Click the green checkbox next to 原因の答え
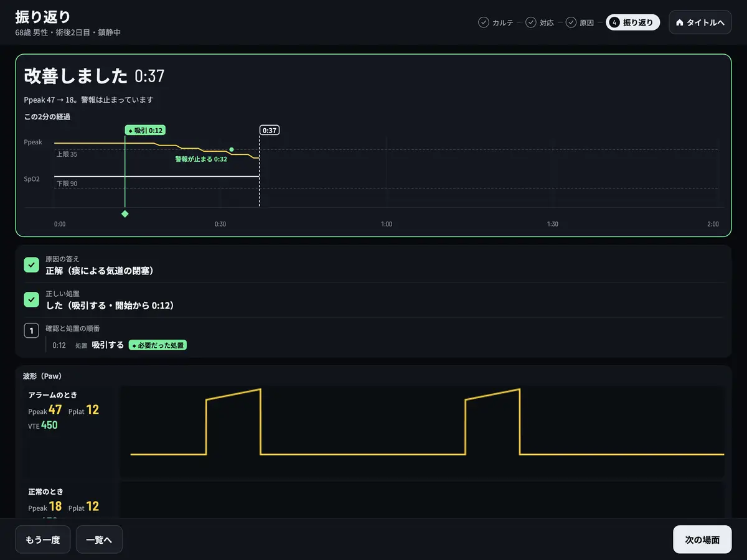747x560 pixels. pos(31,265)
